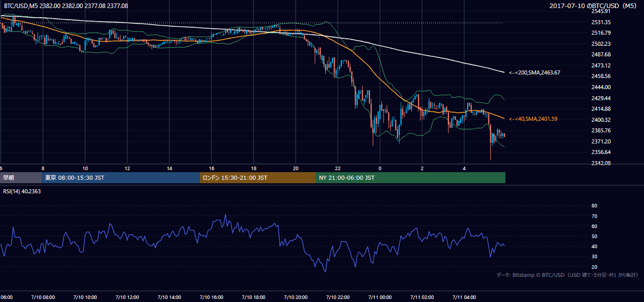
Task: Click price axis value 2429.44
Action: 601,98
